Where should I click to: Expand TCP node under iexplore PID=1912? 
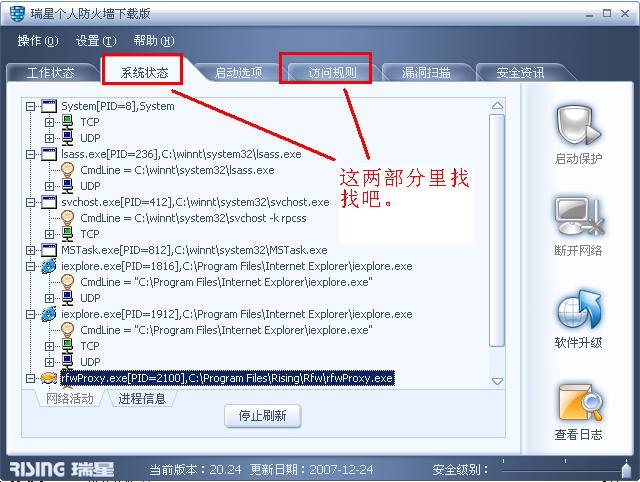click(x=49, y=347)
